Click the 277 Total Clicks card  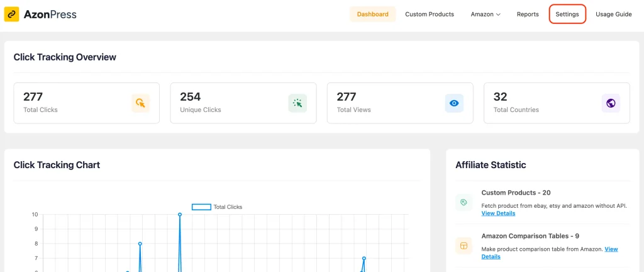[x=87, y=103]
